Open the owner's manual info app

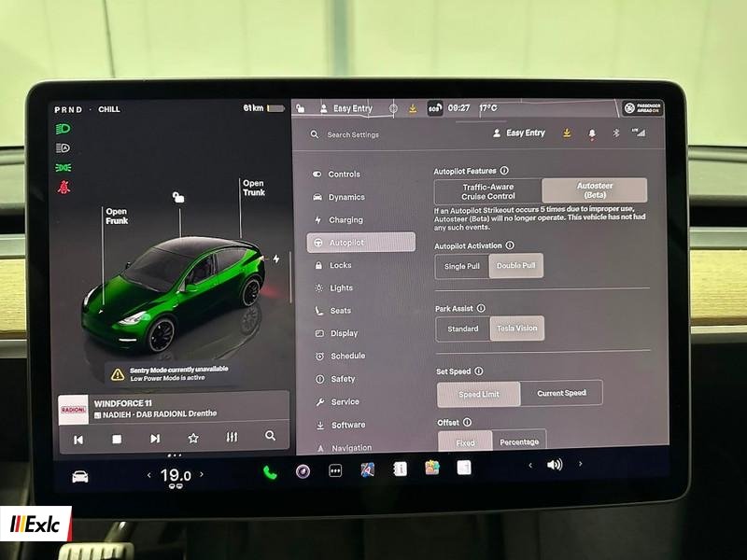(400, 469)
